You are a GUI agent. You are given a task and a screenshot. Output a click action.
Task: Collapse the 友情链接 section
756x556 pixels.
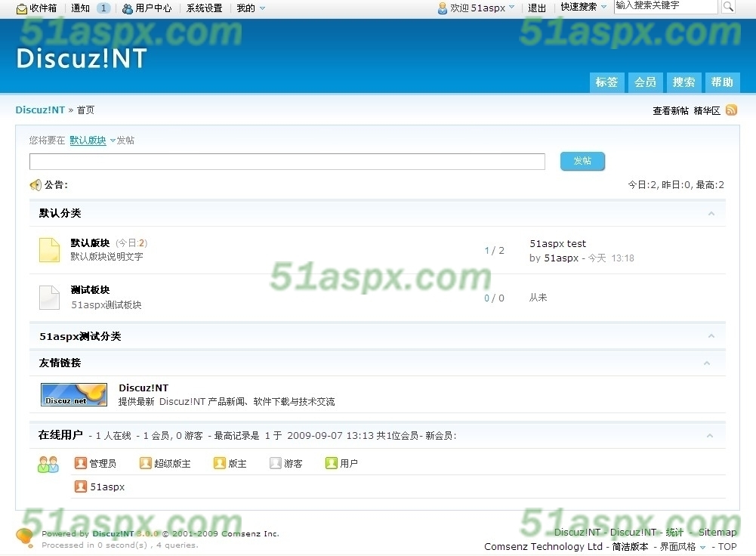707,363
